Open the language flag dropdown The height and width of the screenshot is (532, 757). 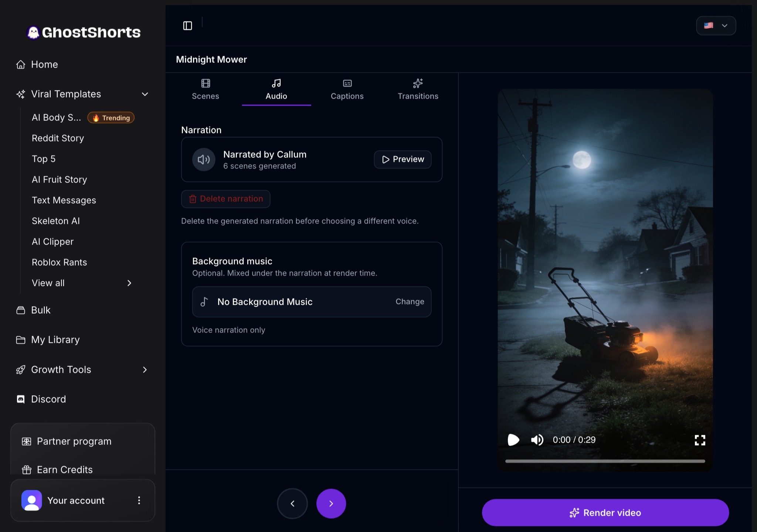click(x=716, y=25)
